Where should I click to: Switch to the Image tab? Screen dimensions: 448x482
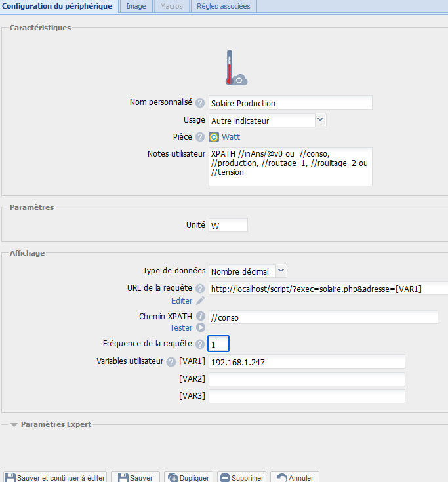tap(136, 6)
